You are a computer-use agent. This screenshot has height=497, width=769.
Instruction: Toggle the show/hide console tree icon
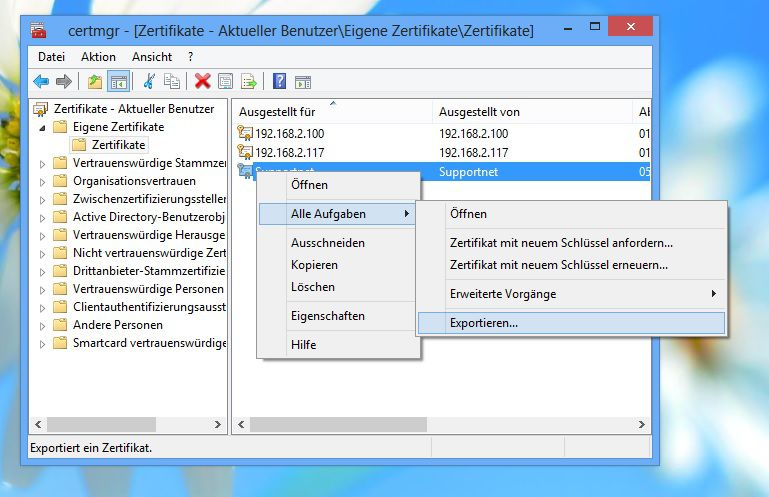click(x=119, y=81)
